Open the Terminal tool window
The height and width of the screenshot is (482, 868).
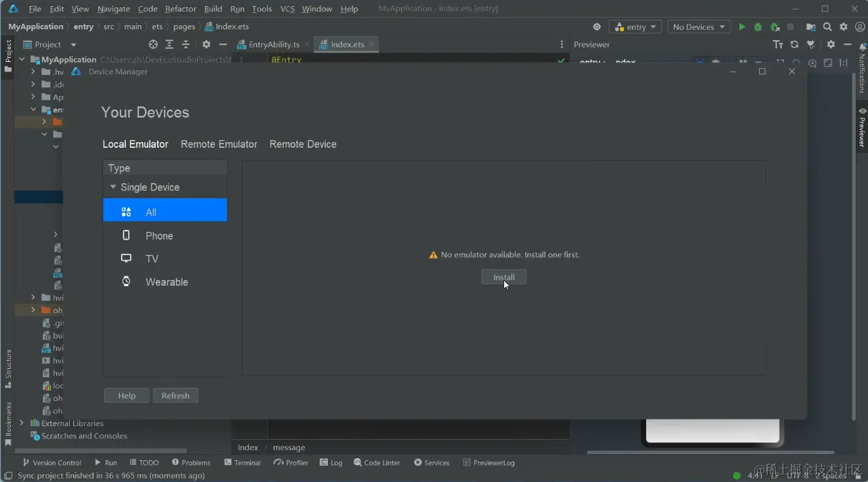coord(242,462)
